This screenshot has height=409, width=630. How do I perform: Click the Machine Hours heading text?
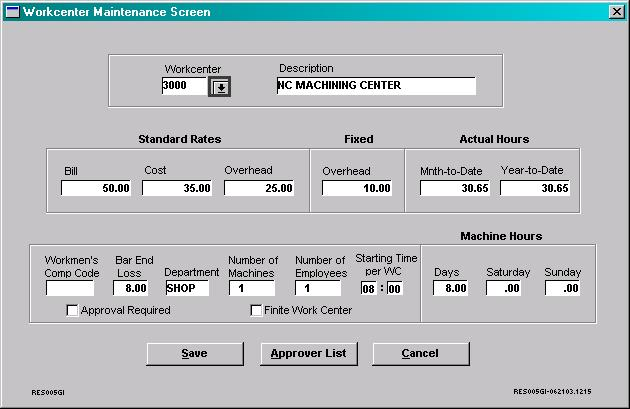501,236
